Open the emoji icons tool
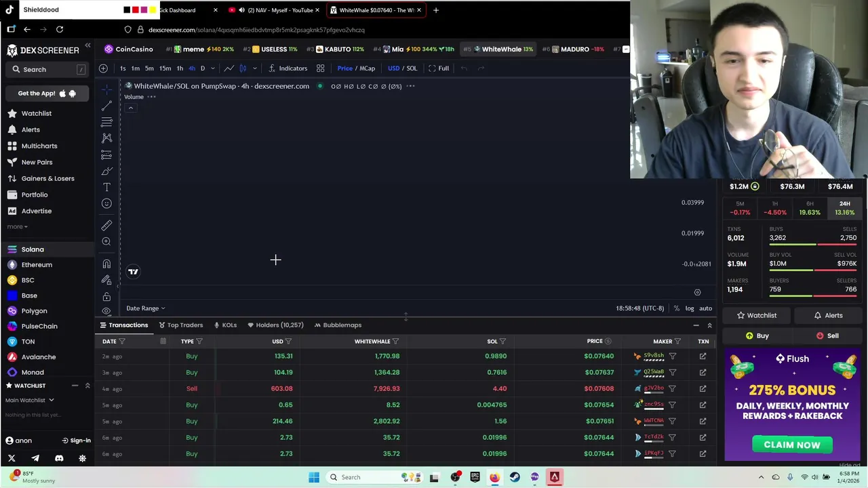Image resolution: width=868 pixels, height=488 pixels. pyautogui.click(x=106, y=203)
